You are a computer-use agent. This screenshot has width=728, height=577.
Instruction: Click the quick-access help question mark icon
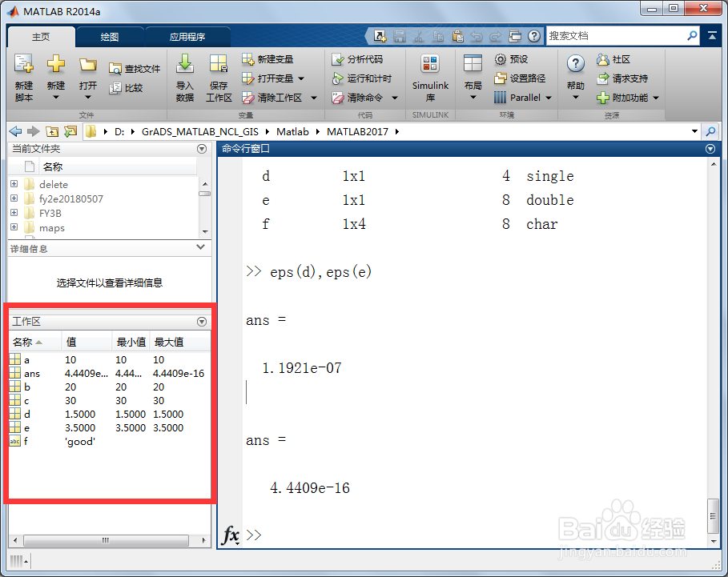tap(534, 36)
